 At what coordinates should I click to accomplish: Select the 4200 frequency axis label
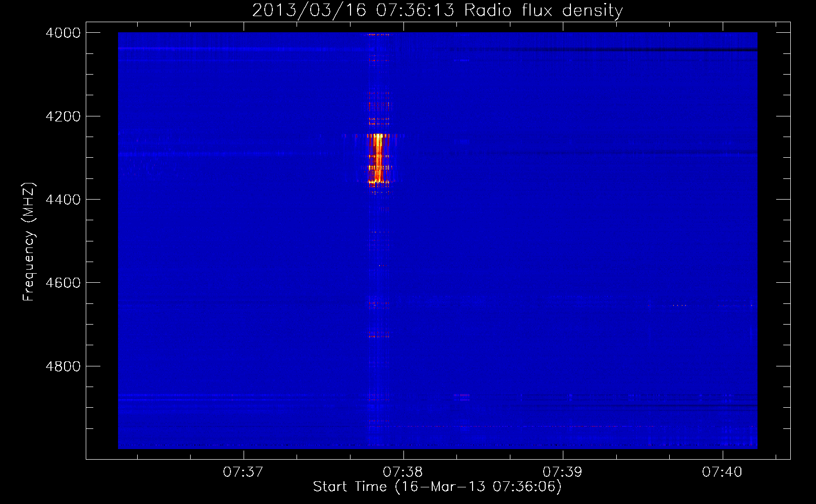tap(63, 116)
